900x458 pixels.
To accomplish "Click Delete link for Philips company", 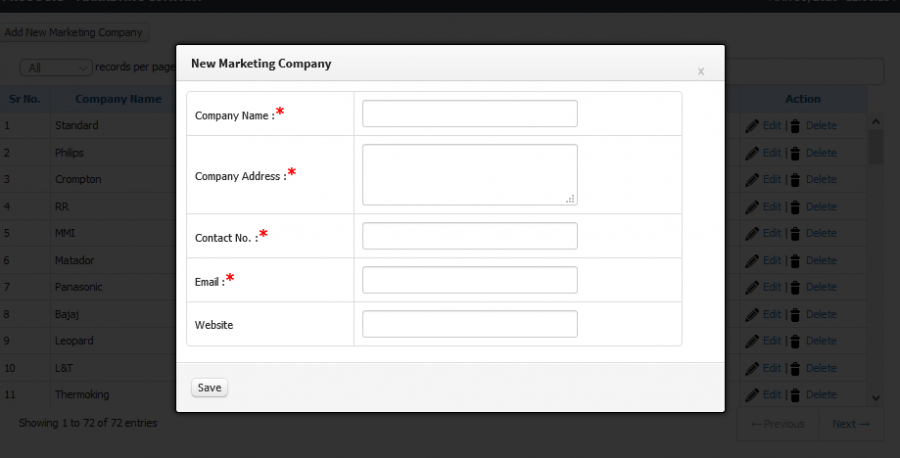I will coord(821,153).
